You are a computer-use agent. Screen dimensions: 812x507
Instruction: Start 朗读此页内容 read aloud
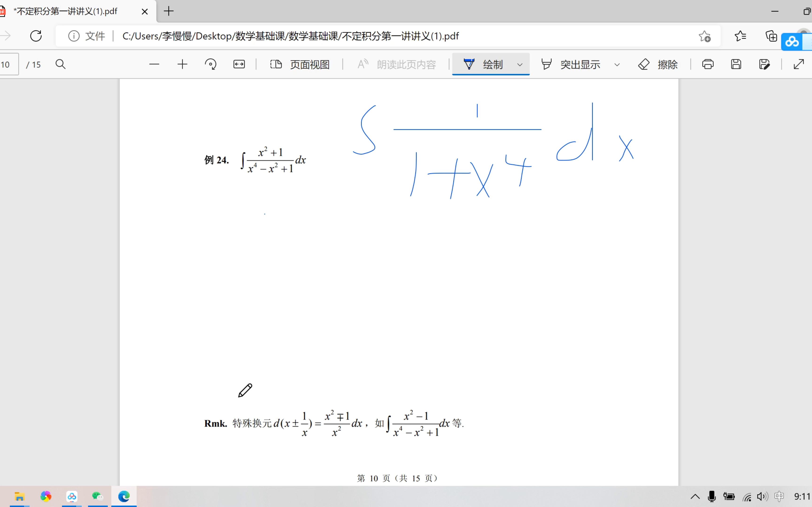(x=398, y=64)
